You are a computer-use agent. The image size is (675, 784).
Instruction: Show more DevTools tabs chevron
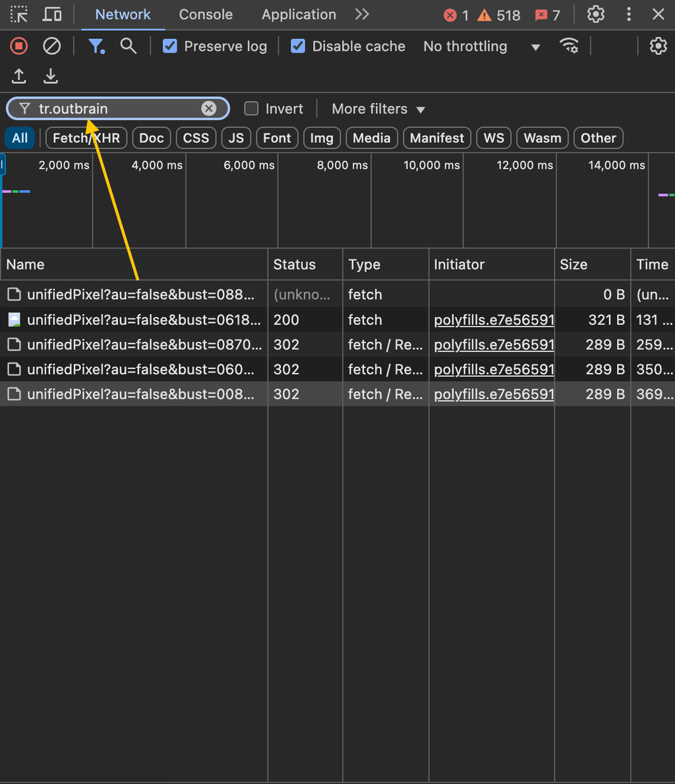coord(362,14)
